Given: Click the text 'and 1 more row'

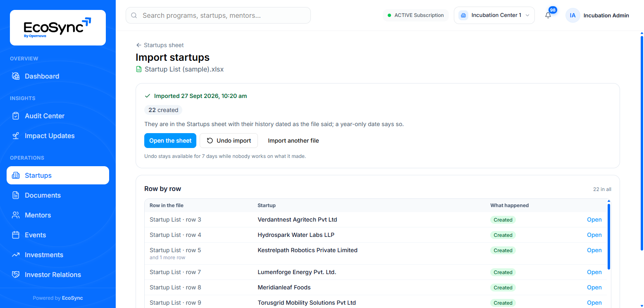Looking at the screenshot, I should (167, 258).
